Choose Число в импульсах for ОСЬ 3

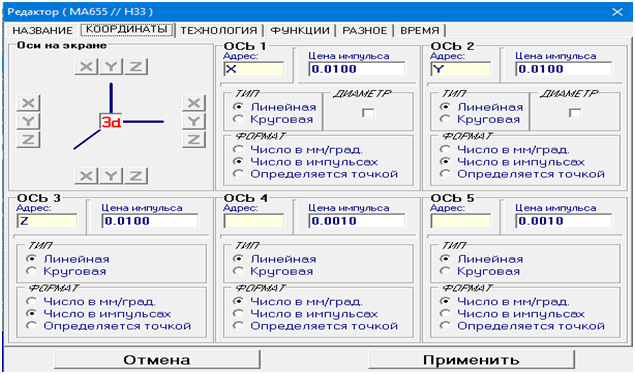pos(99,314)
